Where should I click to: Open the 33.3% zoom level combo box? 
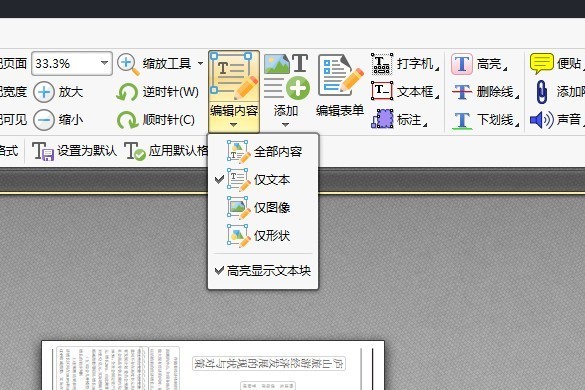pos(72,63)
